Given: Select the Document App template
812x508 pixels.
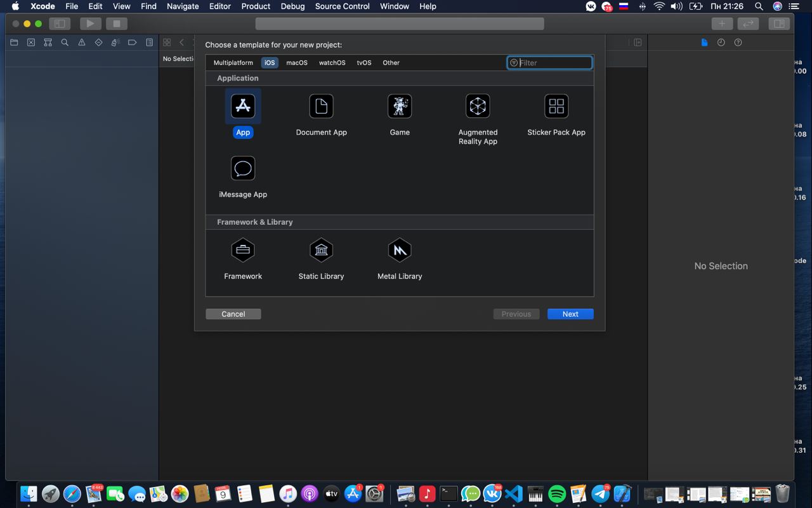Looking at the screenshot, I should (x=321, y=106).
